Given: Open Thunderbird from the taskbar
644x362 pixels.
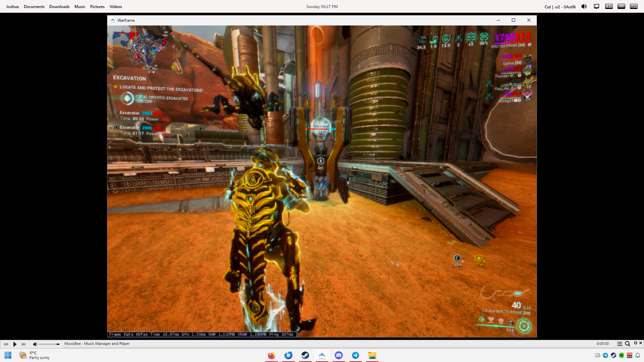Looking at the screenshot, I should pyautogui.click(x=288, y=355).
